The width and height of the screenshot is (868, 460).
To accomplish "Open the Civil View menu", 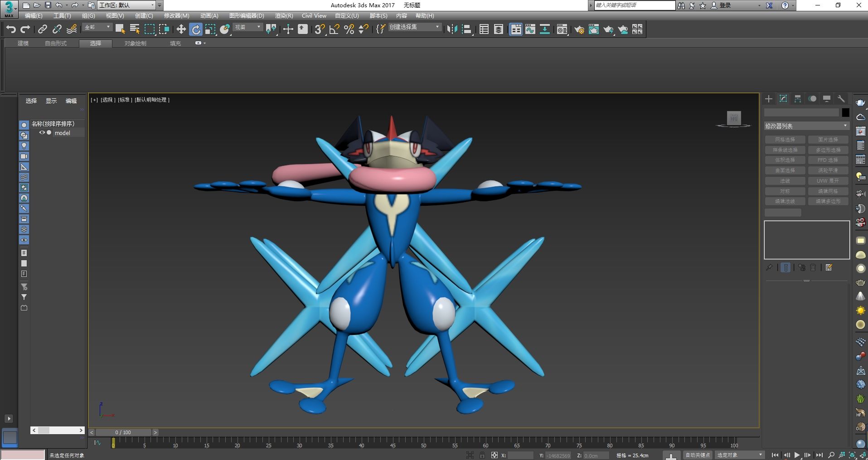I will point(314,15).
